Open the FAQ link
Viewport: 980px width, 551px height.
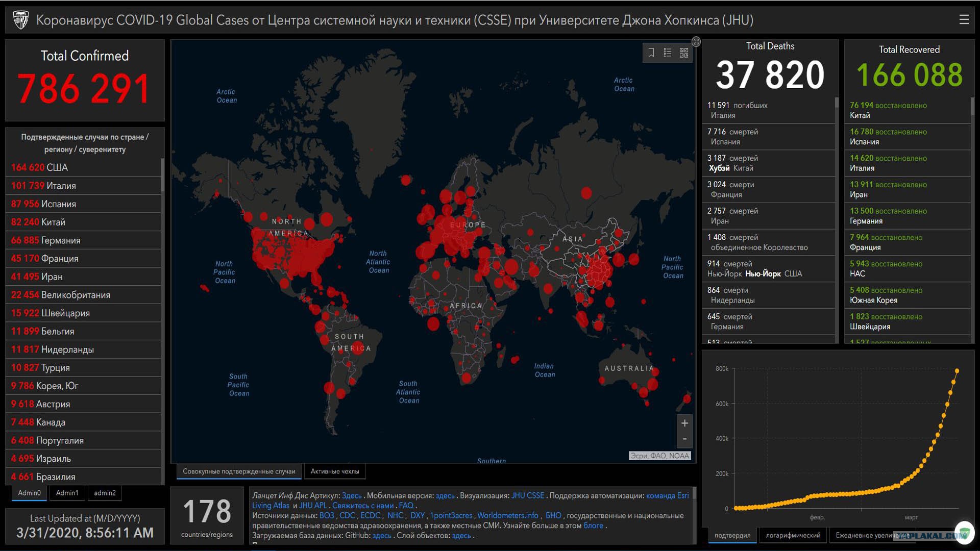406,506
